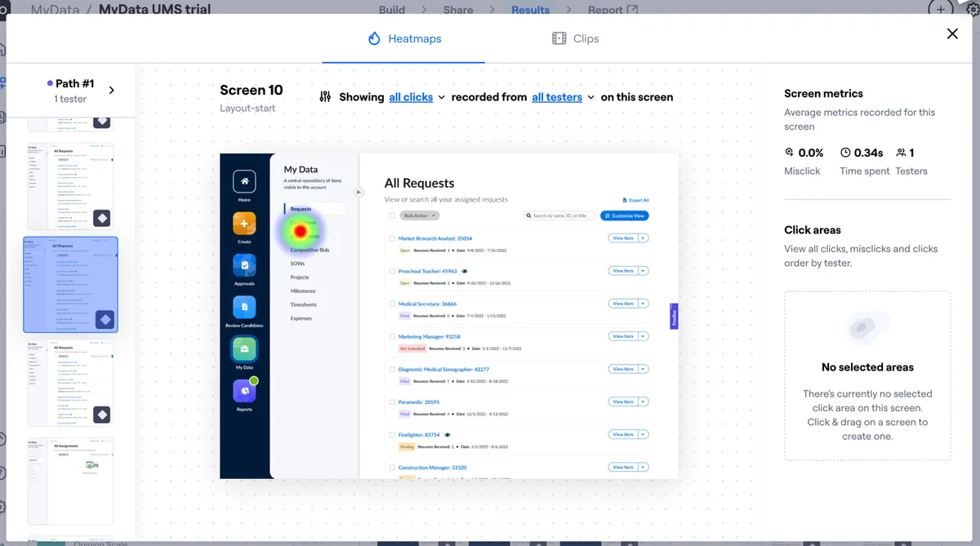Switch to the Heatmaps tab
The height and width of the screenshot is (546, 980).
[403, 38]
